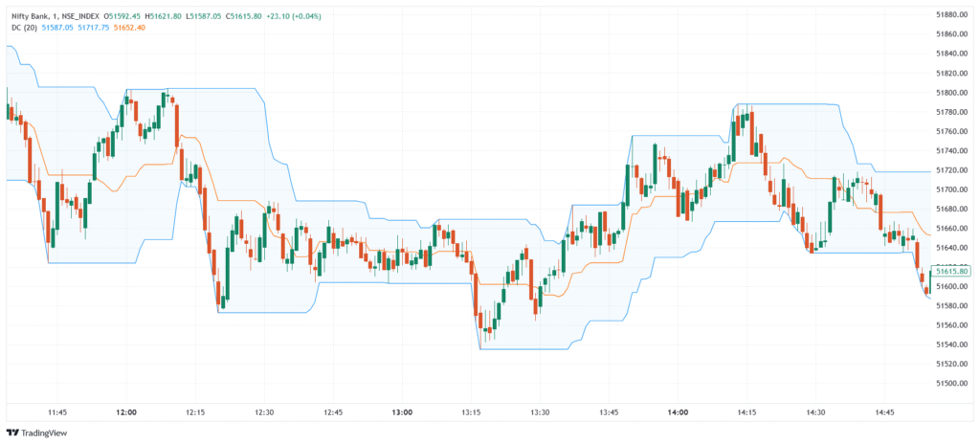This screenshot has height=444, width=980.
Task: Click the first blue DC value 51587.05
Action: tap(56, 28)
